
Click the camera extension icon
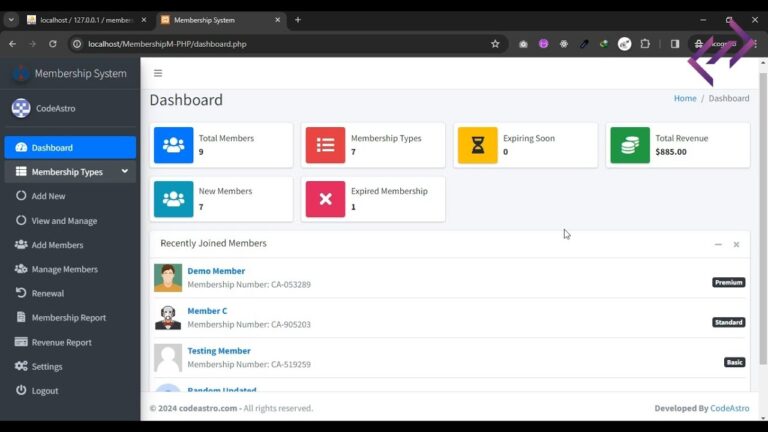523,44
